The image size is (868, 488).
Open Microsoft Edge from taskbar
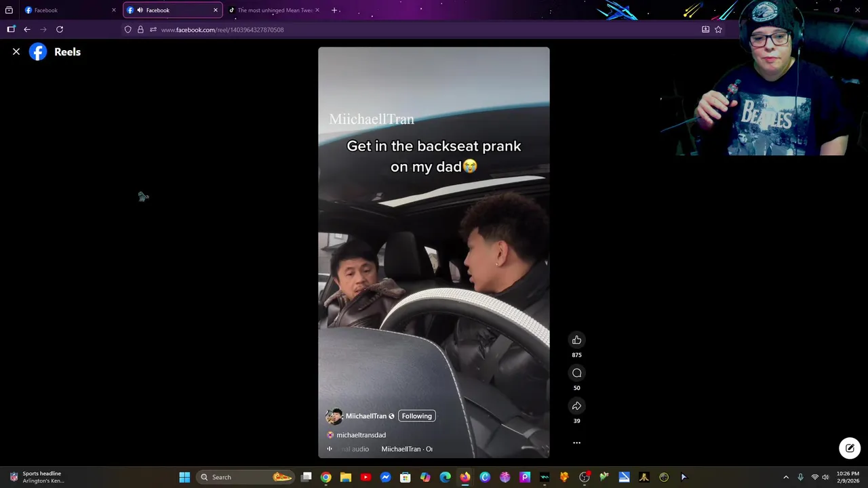pos(445,477)
